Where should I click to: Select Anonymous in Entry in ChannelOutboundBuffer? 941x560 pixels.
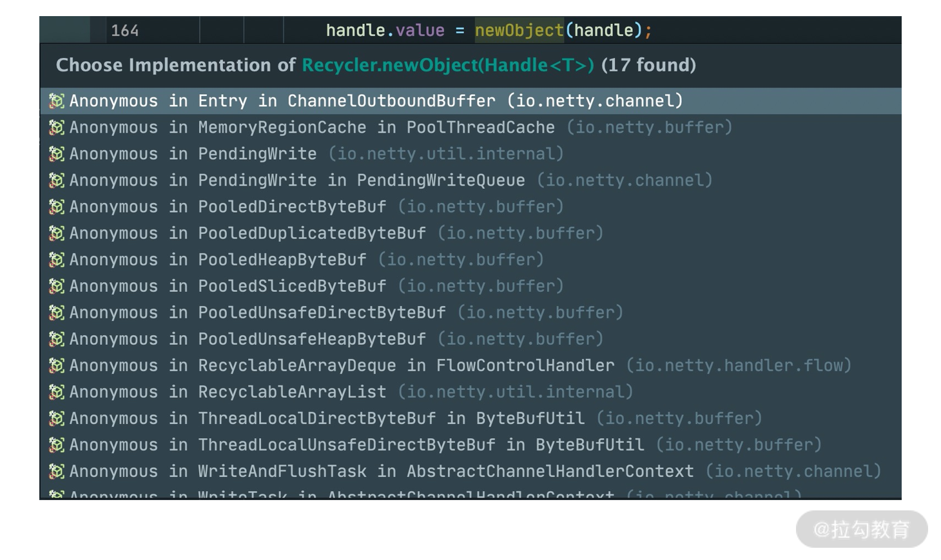375,101
